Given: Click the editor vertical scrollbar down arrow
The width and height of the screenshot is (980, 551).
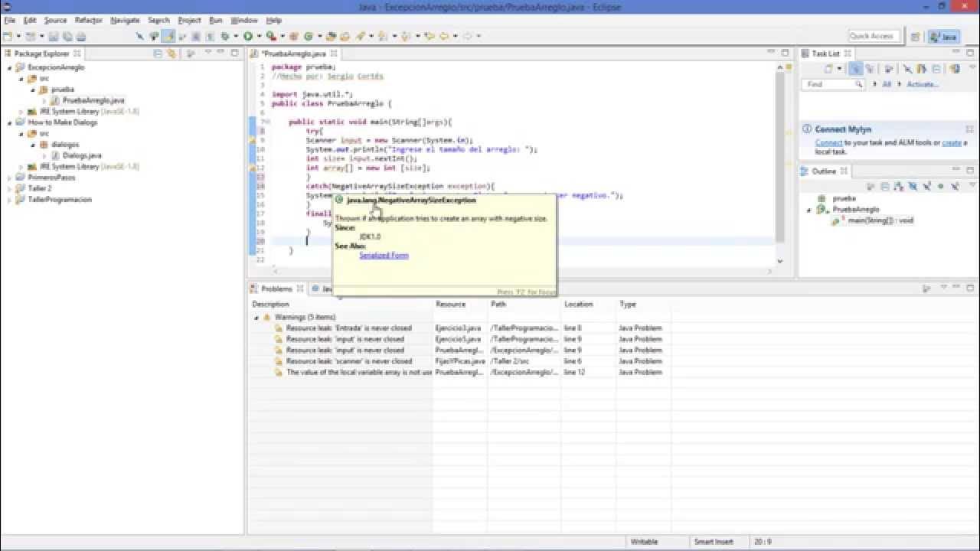Looking at the screenshot, I should point(780,261).
